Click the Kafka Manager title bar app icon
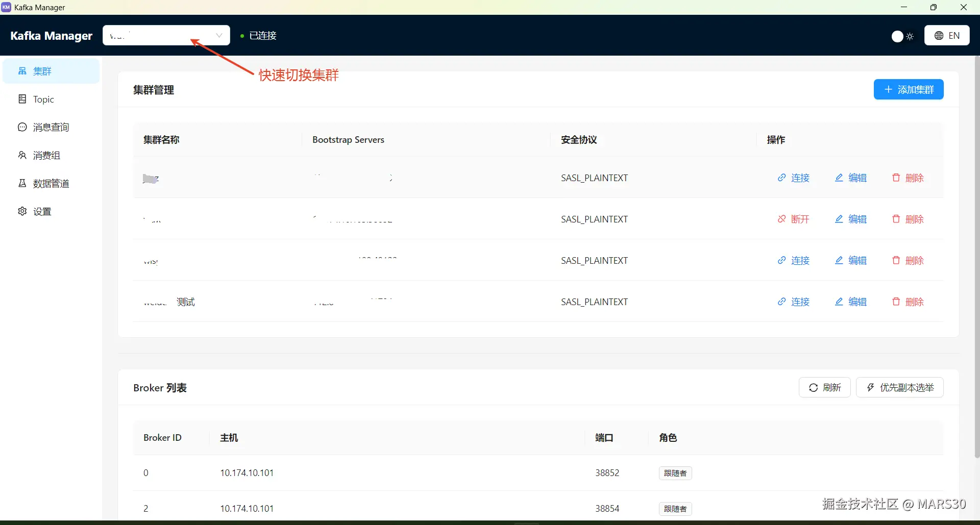 (6, 7)
